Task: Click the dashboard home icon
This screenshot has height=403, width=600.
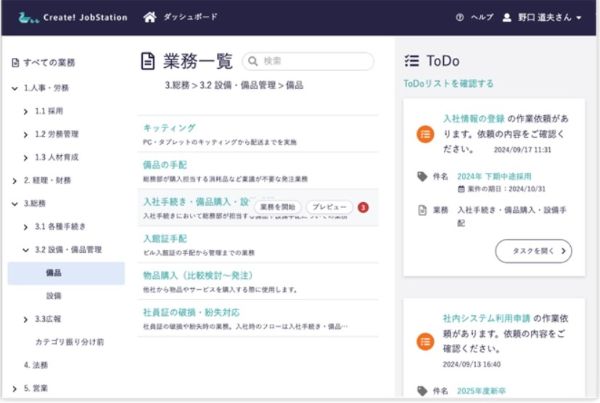Action: pos(150,17)
